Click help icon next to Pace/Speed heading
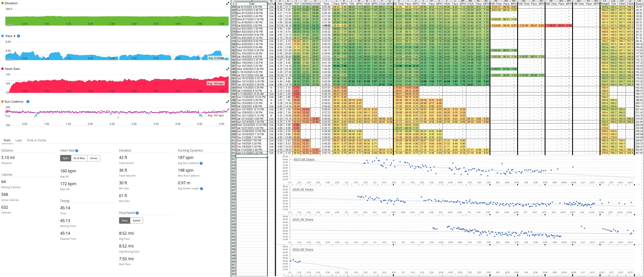This screenshot has width=644, height=277. click(137, 213)
